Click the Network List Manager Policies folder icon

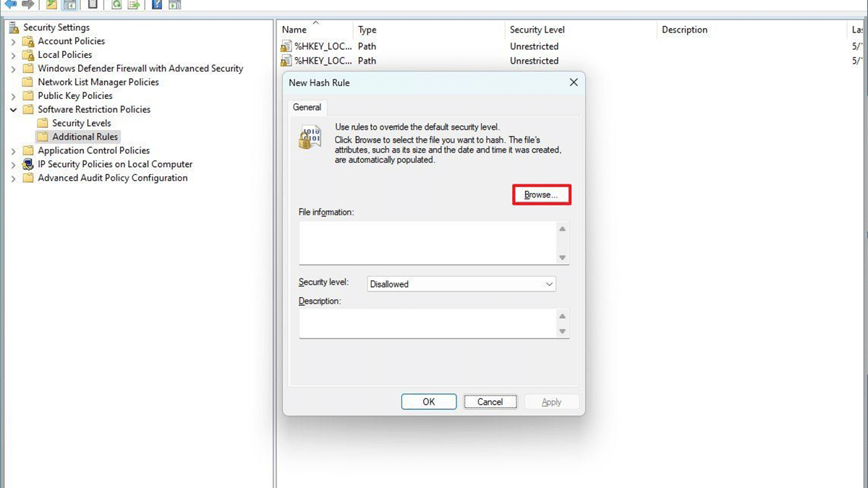tap(28, 82)
